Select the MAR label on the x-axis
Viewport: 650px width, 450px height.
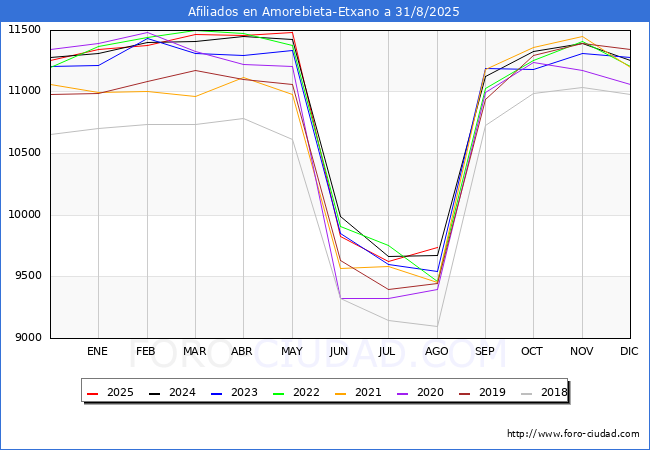(x=194, y=351)
